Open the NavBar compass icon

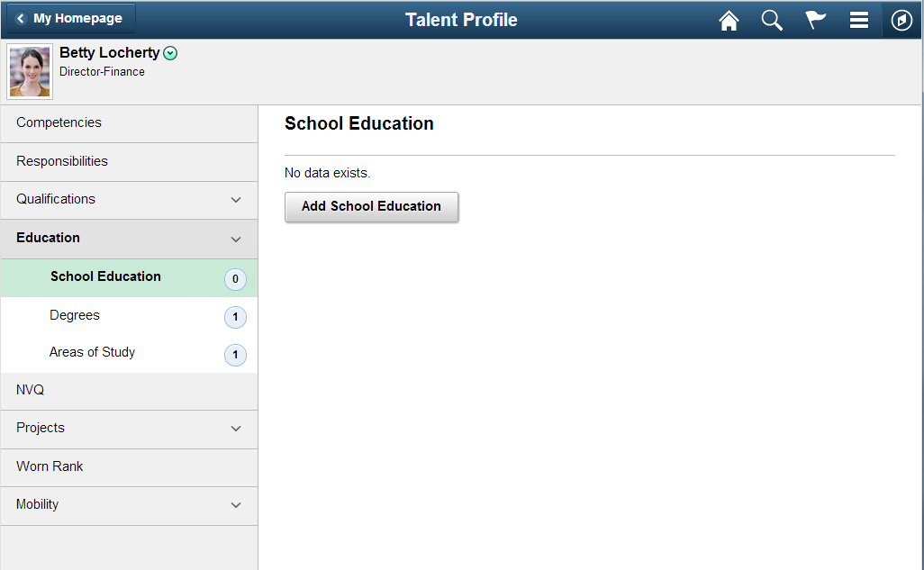[x=901, y=20]
